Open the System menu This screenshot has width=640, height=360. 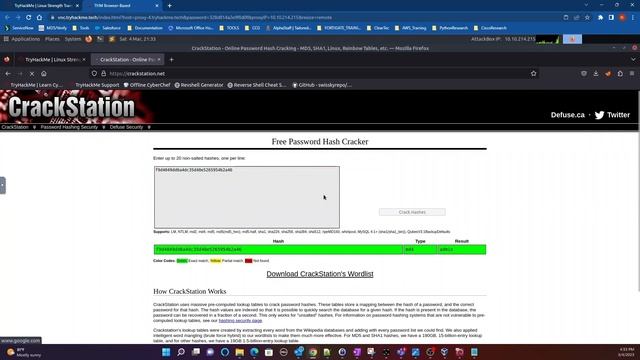point(73,39)
